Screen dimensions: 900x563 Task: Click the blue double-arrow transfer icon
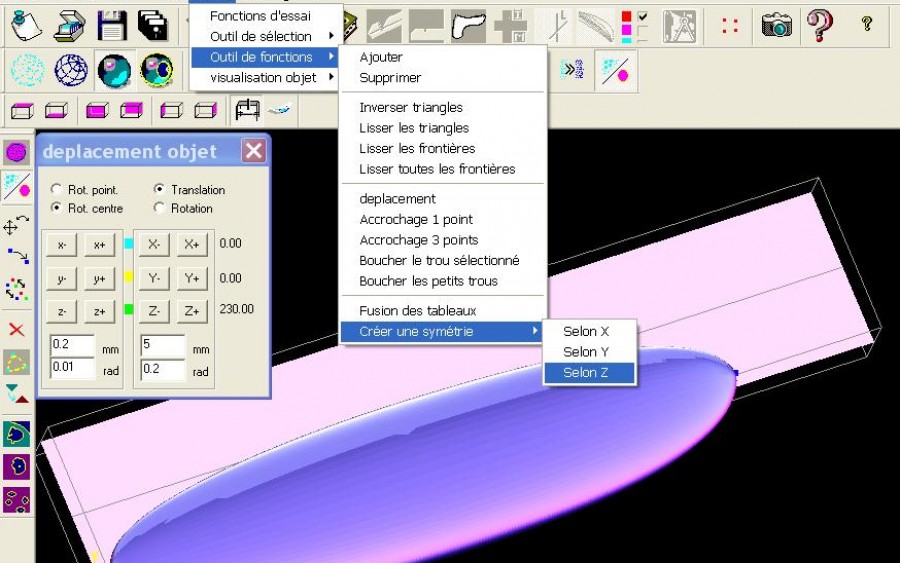pos(572,70)
